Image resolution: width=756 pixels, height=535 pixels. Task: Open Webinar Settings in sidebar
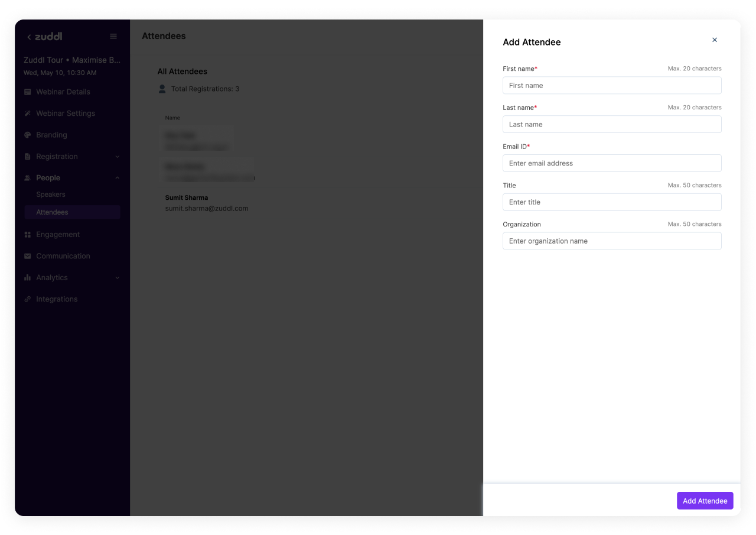66,114
